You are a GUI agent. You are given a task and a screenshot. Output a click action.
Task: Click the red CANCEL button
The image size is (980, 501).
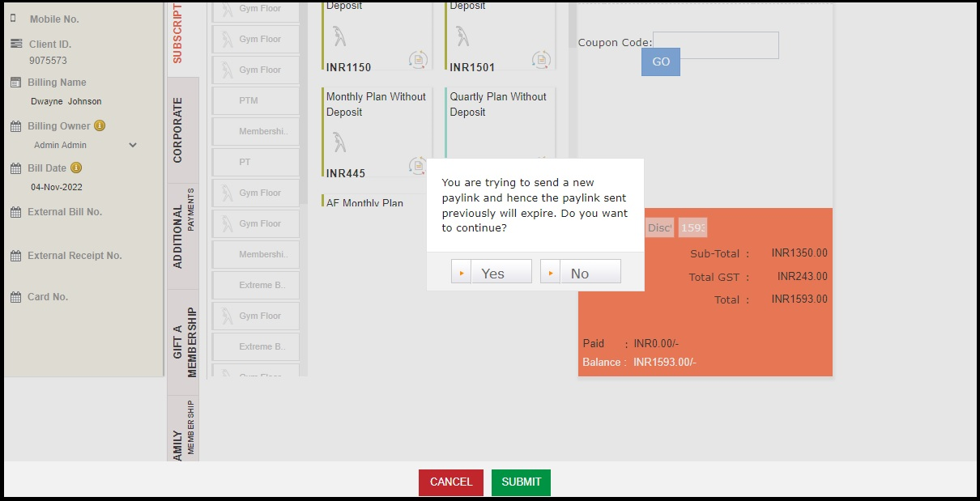pos(451,482)
